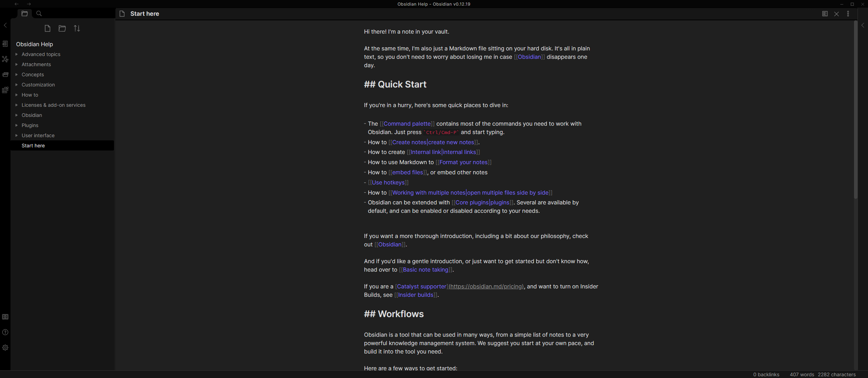Screen dimensions: 868x378
Task: Follow the Command palette link
Action: (x=407, y=124)
